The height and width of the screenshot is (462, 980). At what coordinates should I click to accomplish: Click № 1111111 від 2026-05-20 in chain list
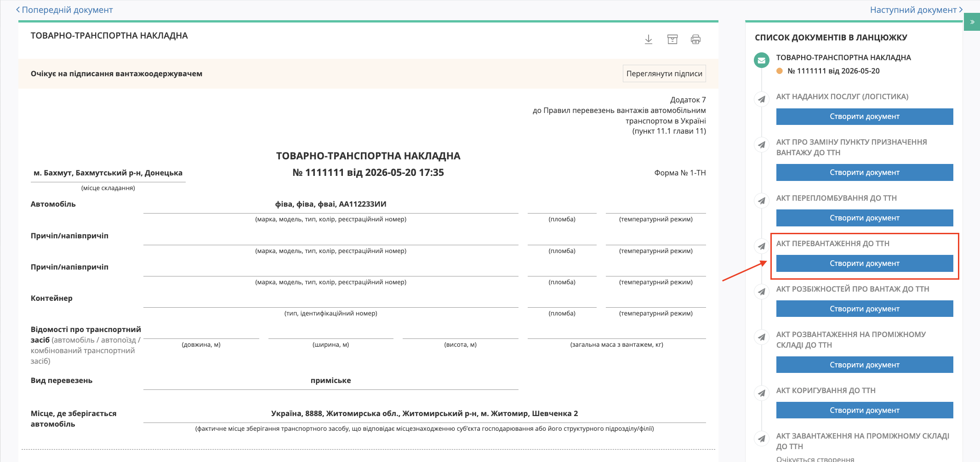pos(833,71)
